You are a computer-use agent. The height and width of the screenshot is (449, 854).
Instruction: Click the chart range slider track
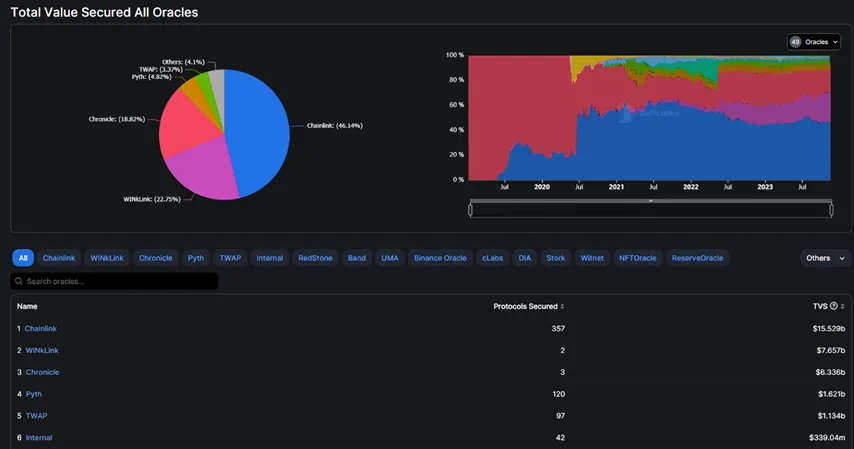point(651,210)
